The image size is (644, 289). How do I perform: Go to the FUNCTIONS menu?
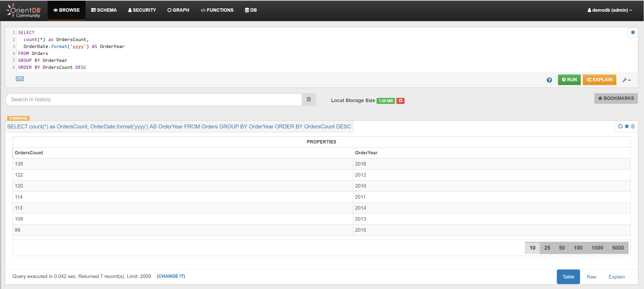coord(217,10)
